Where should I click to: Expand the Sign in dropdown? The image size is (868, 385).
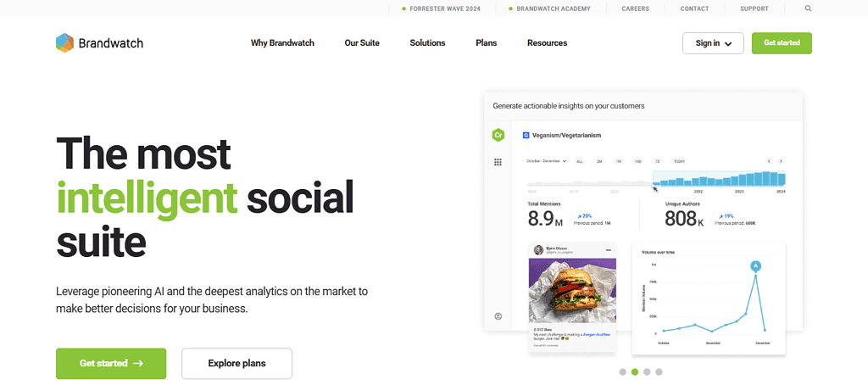point(713,43)
